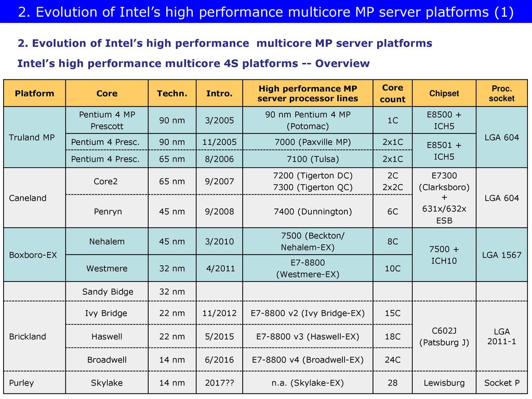532x399 pixels.
Task: Click the 'Sandy Bidge' core cell
Action: tap(107, 291)
